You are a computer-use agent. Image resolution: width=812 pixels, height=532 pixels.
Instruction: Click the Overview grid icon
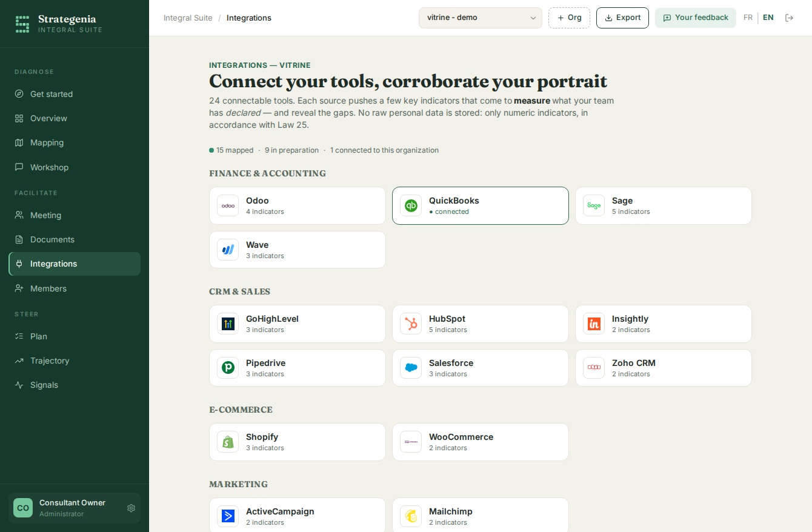[x=19, y=118]
